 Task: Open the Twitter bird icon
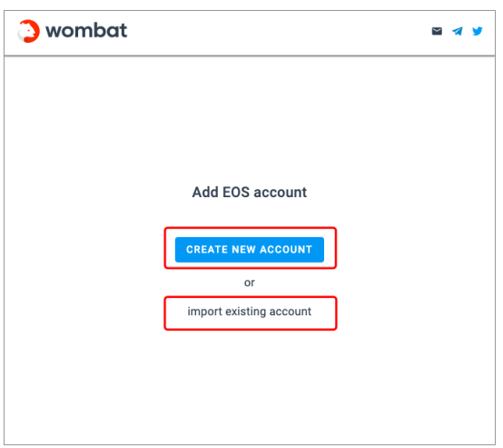point(478,31)
